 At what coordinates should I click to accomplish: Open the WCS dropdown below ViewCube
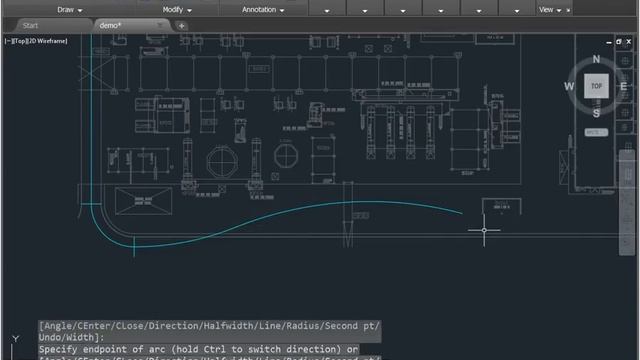[x=596, y=132]
